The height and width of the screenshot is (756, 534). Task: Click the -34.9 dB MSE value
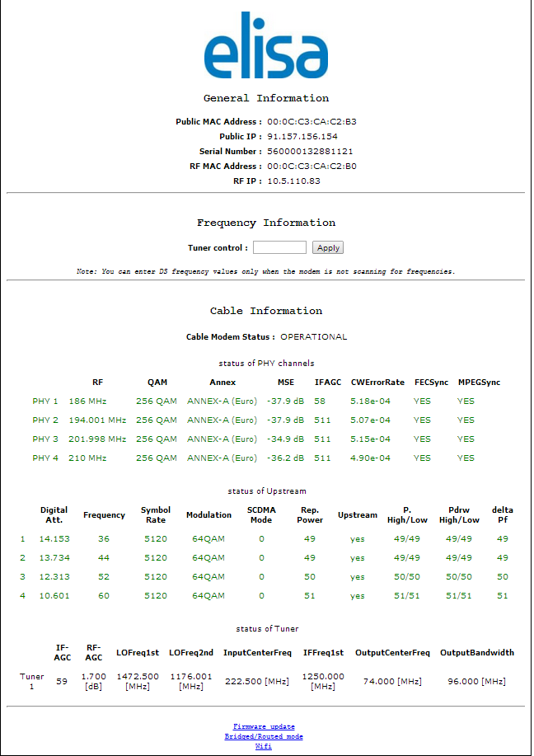pyautogui.click(x=286, y=439)
